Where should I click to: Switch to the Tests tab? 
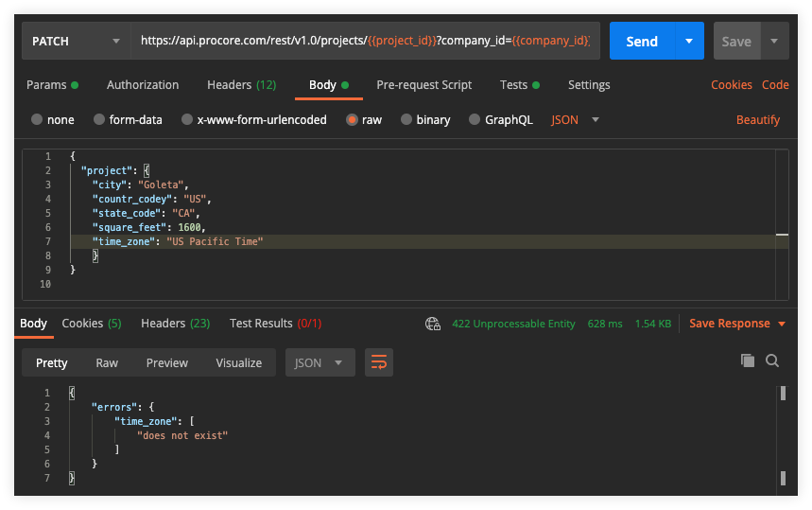tap(519, 85)
